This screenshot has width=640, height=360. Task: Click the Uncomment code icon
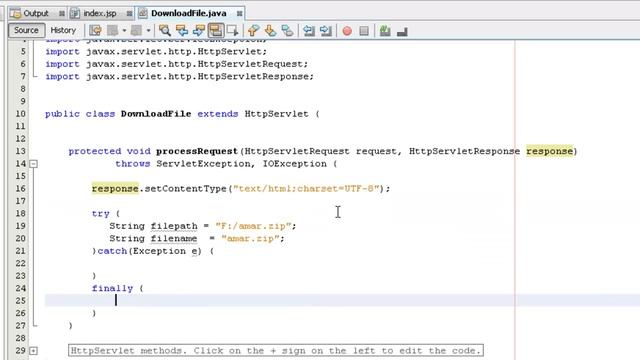click(x=402, y=31)
